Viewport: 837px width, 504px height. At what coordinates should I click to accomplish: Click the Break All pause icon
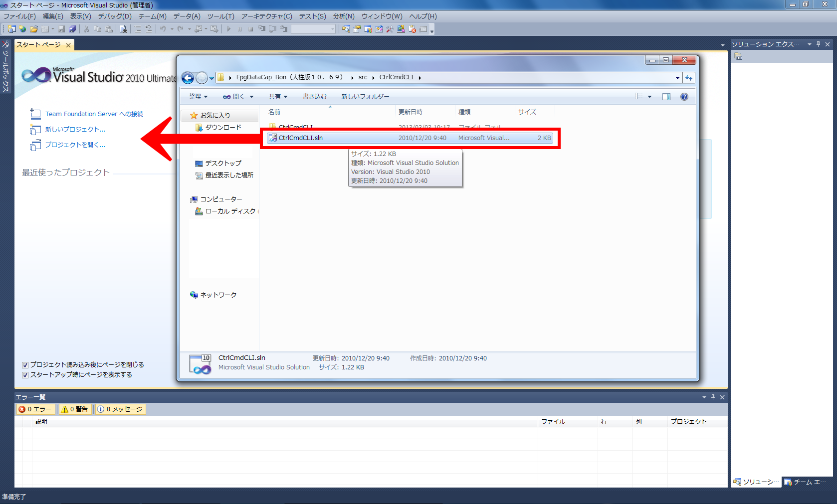coord(239,29)
